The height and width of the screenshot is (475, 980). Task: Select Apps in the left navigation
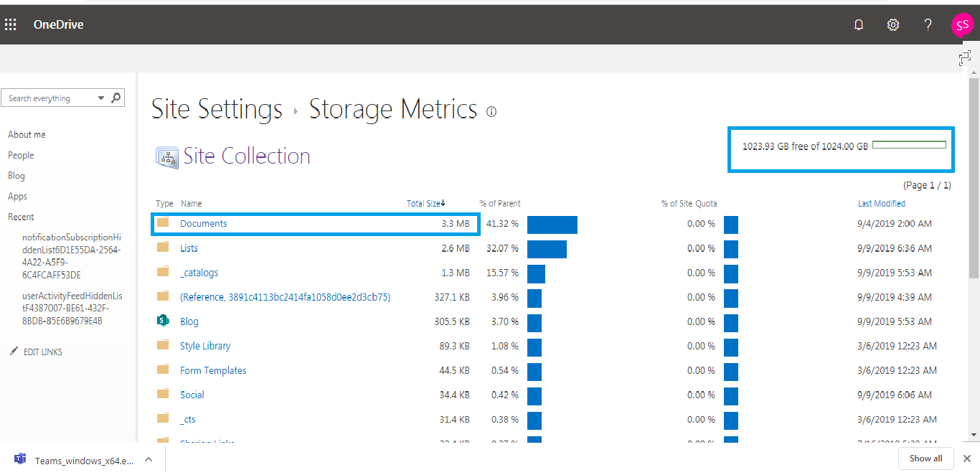(18, 197)
